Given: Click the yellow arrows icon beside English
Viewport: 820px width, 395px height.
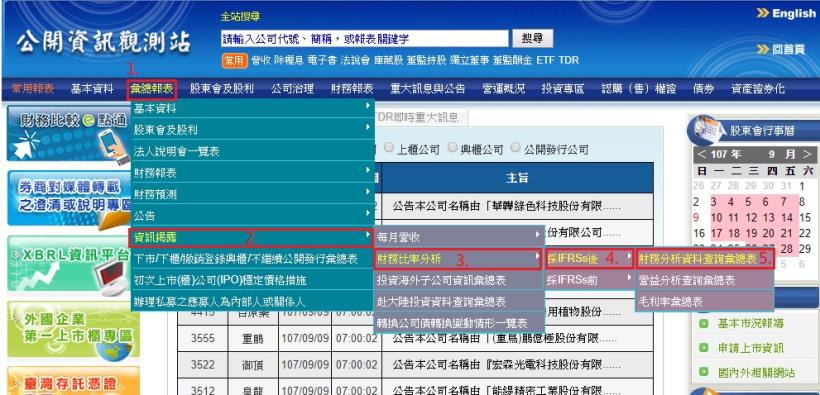Looking at the screenshot, I should [x=762, y=14].
